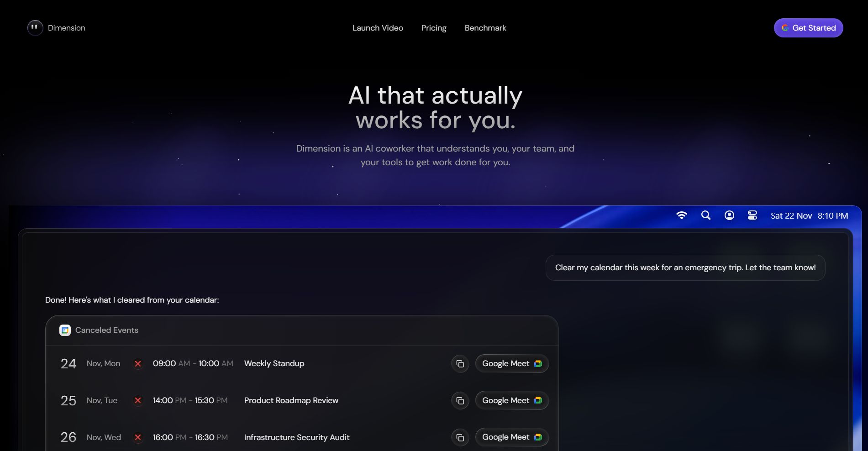Viewport: 868px width, 451px height.
Task: Click the Google Calendar icon beside Canceled Events
Action: [65, 330]
